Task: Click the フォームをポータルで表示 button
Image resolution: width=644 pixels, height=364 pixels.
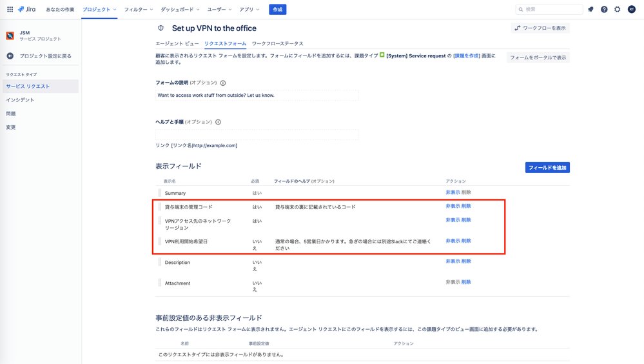Action: pyautogui.click(x=538, y=57)
